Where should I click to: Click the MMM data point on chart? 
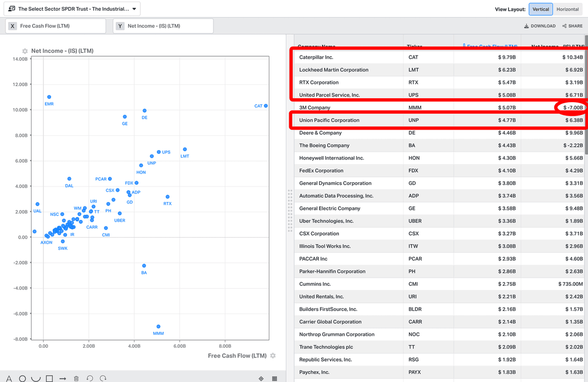click(158, 326)
